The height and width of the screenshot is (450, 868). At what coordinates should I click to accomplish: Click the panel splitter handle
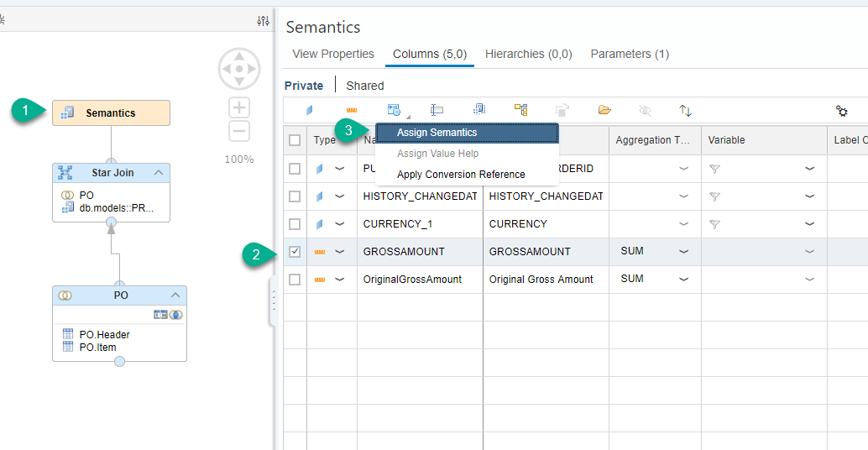click(x=273, y=301)
